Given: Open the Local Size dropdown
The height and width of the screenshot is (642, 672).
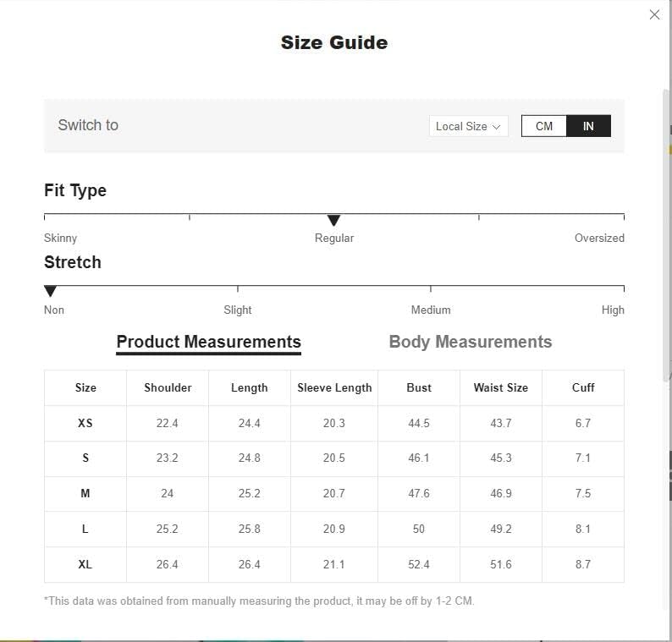Looking at the screenshot, I should click(468, 126).
